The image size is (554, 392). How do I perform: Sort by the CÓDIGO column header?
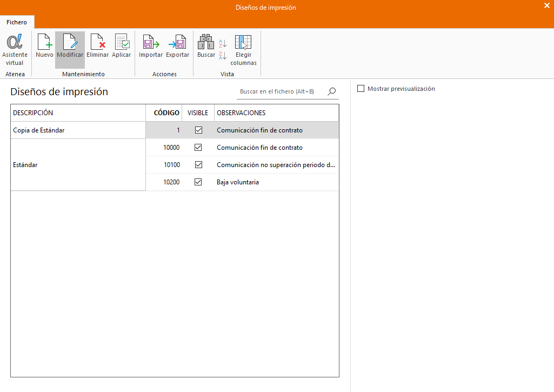coord(164,113)
